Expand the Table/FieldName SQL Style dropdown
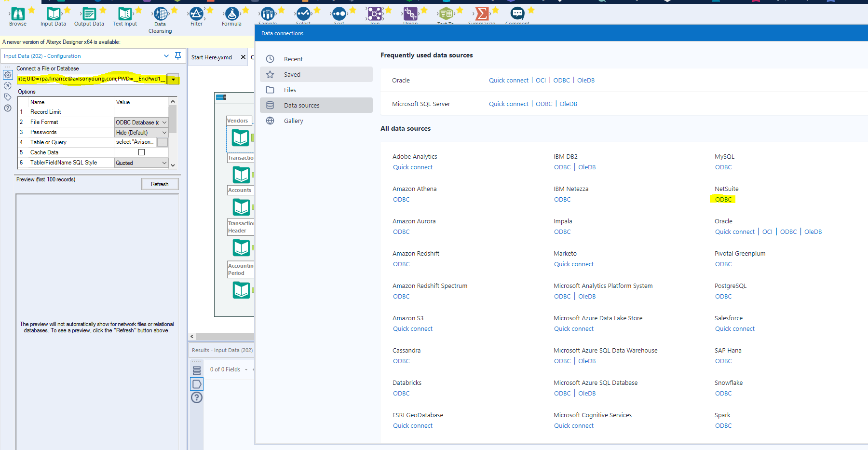Image resolution: width=868 pixels, height=450 pixels. coord(164,163)
